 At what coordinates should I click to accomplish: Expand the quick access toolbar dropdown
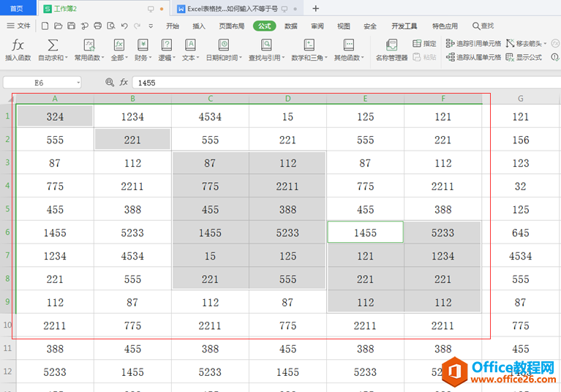(x=151, y=26)
